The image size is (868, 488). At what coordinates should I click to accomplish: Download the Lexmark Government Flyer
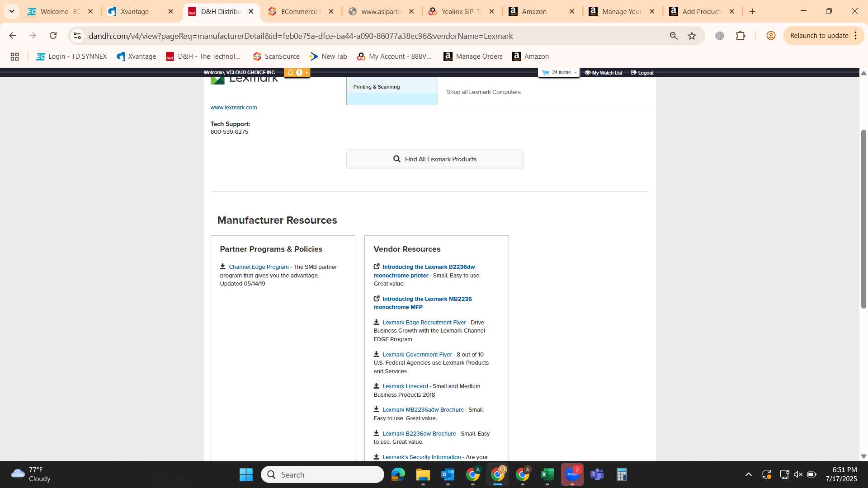[x=417, y=354]
